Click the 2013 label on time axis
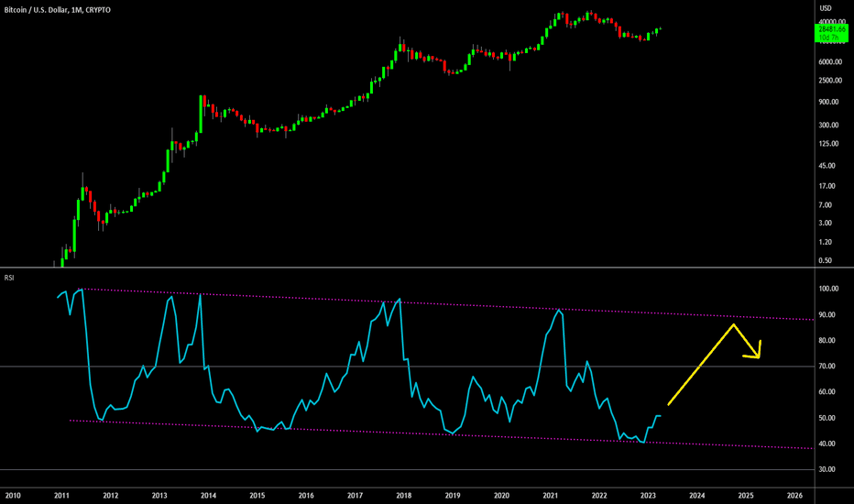The image size is (854, 504). pos(159,496)
